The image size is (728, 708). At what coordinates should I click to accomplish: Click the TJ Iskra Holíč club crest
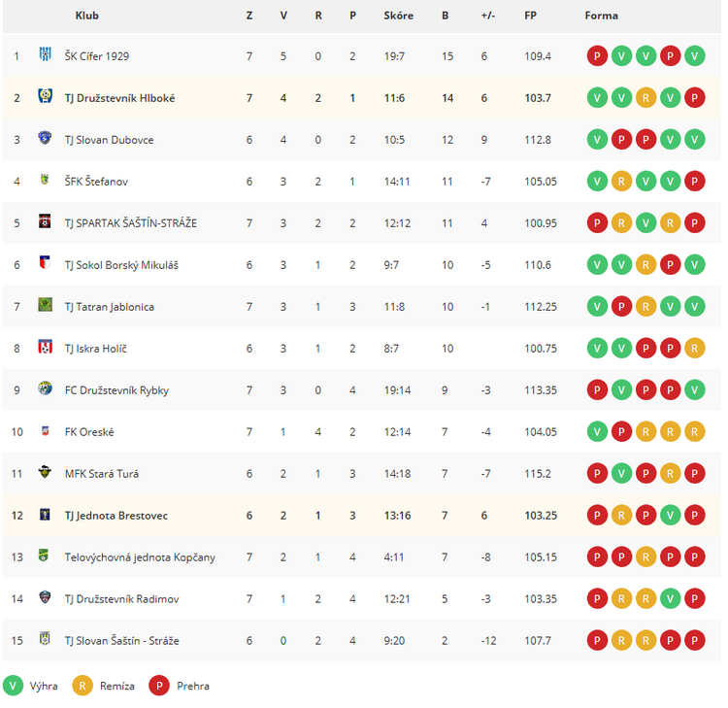(x=45, y=347)
